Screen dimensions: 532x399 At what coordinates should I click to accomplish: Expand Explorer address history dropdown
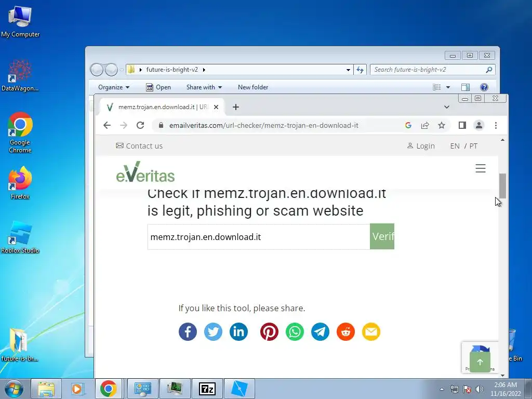click(348, 70)
